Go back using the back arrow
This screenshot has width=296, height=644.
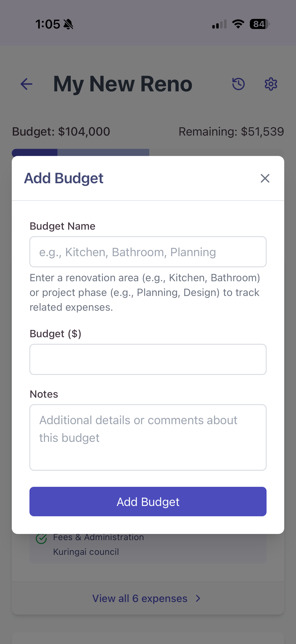[26, 84]
